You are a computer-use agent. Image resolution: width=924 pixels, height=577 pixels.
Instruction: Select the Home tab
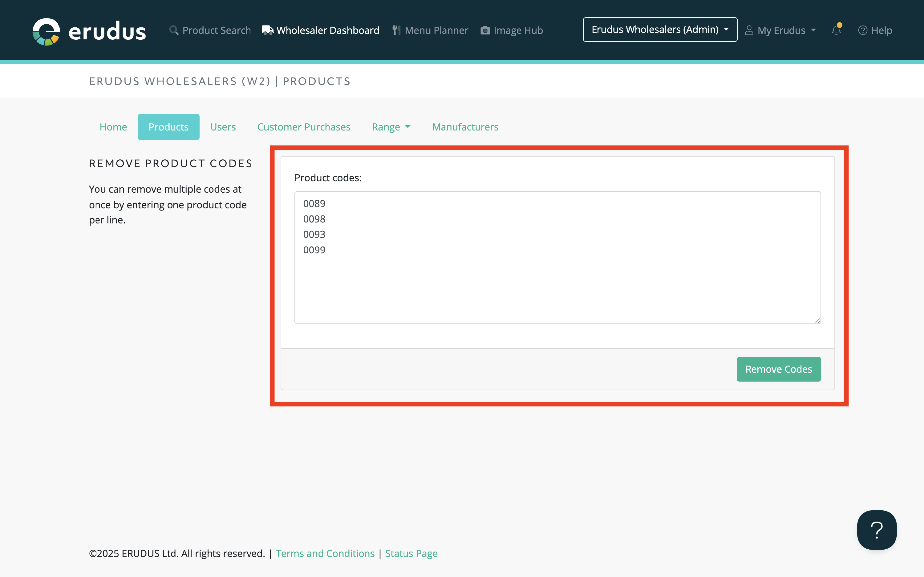click(x=113, y=127)
